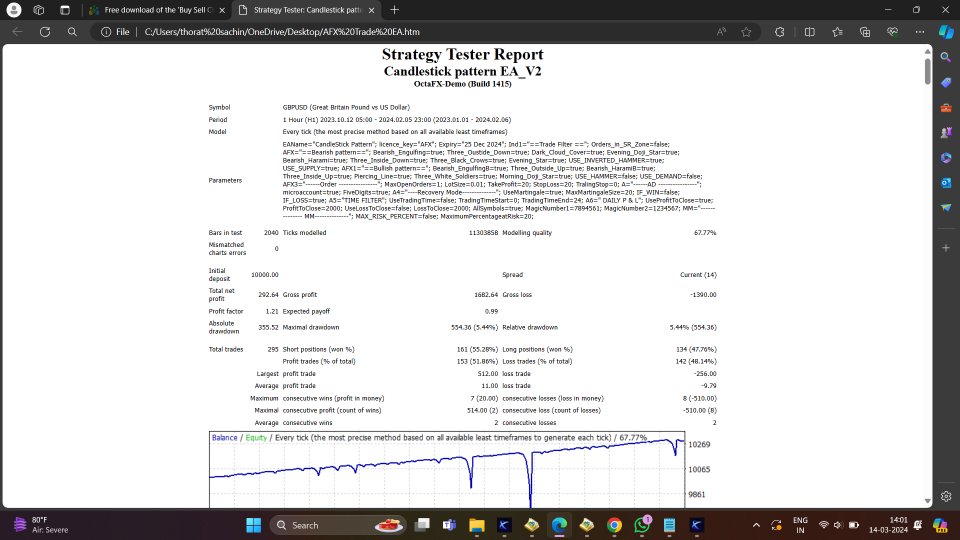Click the Balance legend label on the chart
960x540 pixels.
[x=224, y=438]
